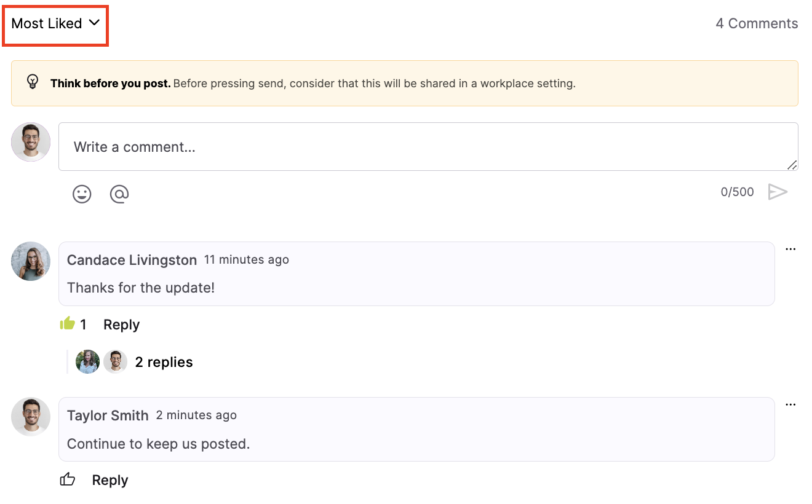The height and width of the screenshot is (504, 812).
Task: Reply to Taylor Smith's comment
Action: (x=110, y=479)
